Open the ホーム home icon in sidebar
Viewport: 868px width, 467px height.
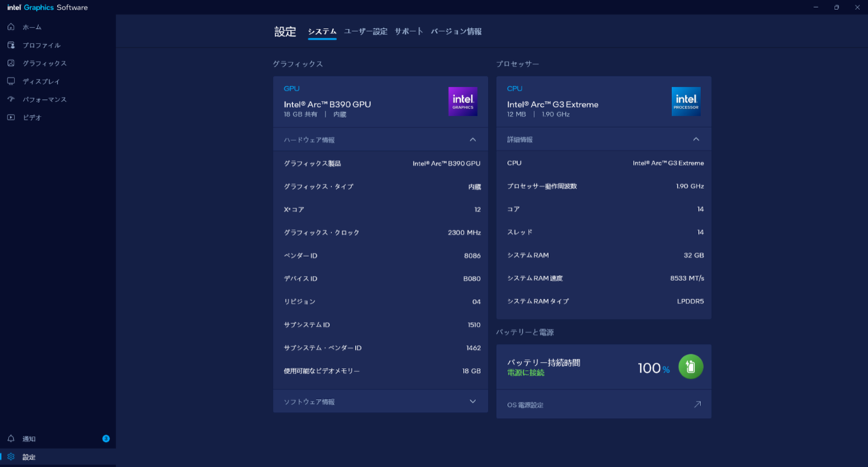pos(11,27)
